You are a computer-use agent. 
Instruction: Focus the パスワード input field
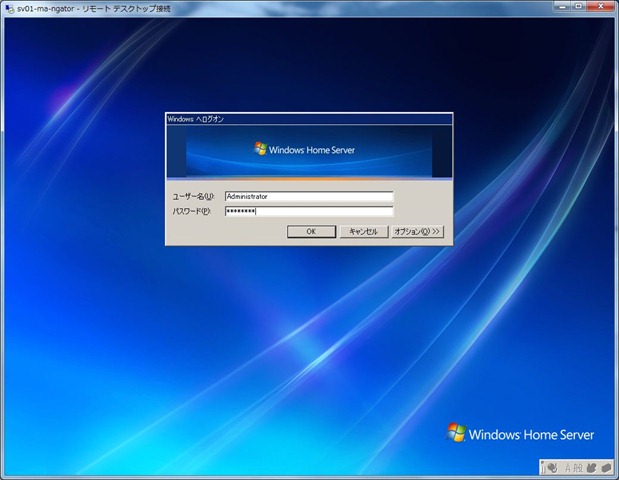click(309, 211)
